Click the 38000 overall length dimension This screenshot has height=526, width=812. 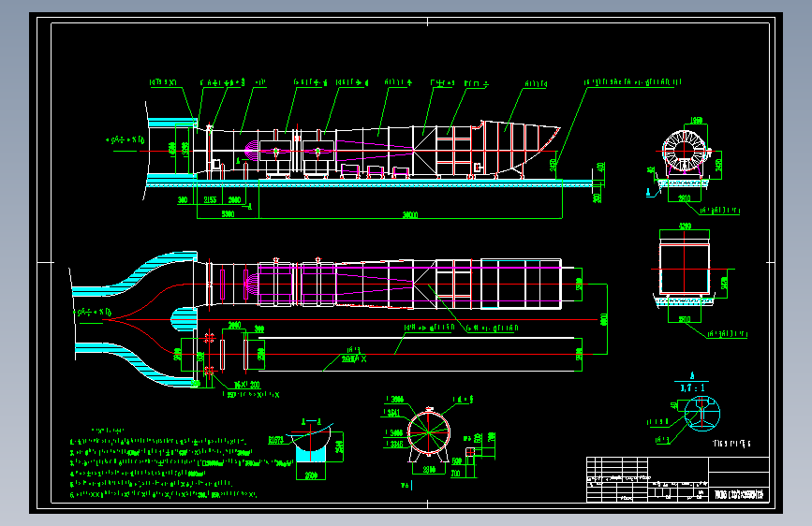tap(410, 215)
